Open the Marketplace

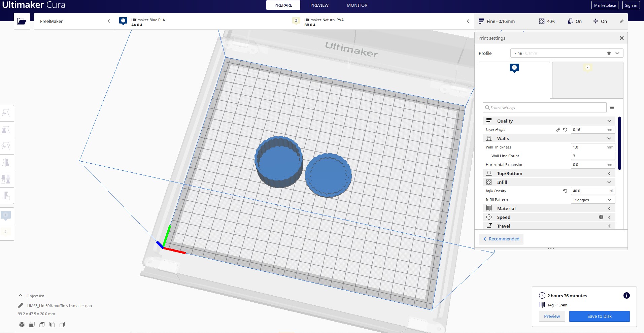point(605,5)
